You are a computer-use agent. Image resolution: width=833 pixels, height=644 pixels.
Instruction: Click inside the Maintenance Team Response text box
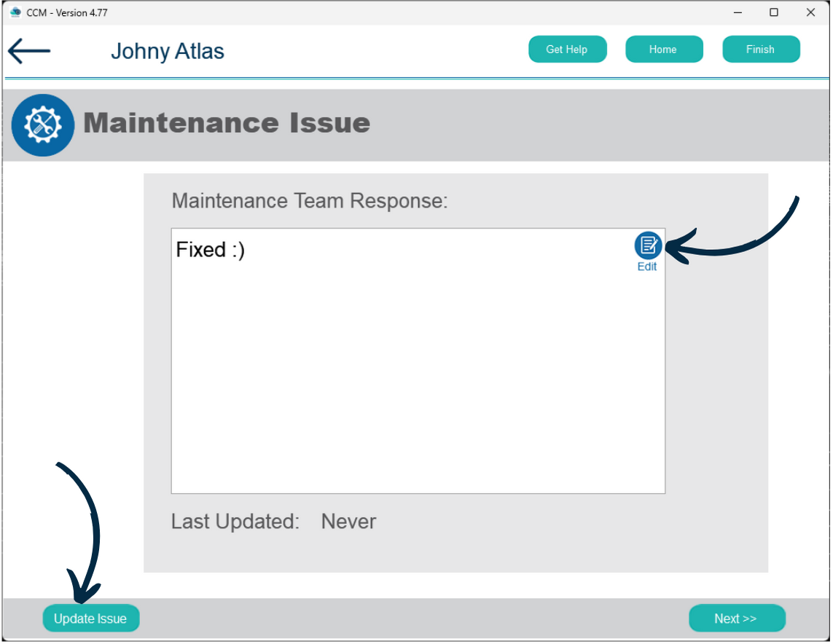(x=418, y=361)
